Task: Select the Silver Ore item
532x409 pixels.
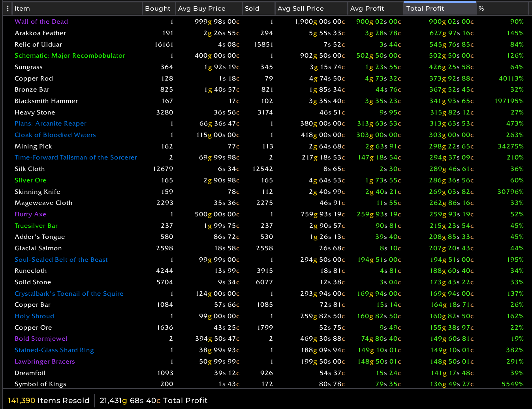Action: click(x=30, y=180)
